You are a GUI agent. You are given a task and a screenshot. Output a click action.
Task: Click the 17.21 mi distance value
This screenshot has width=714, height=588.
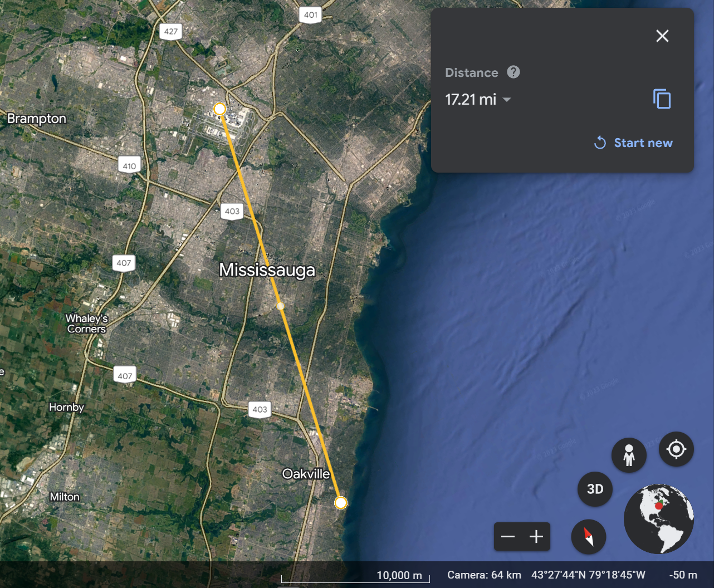pyautogui.click(x=471, y=100)
